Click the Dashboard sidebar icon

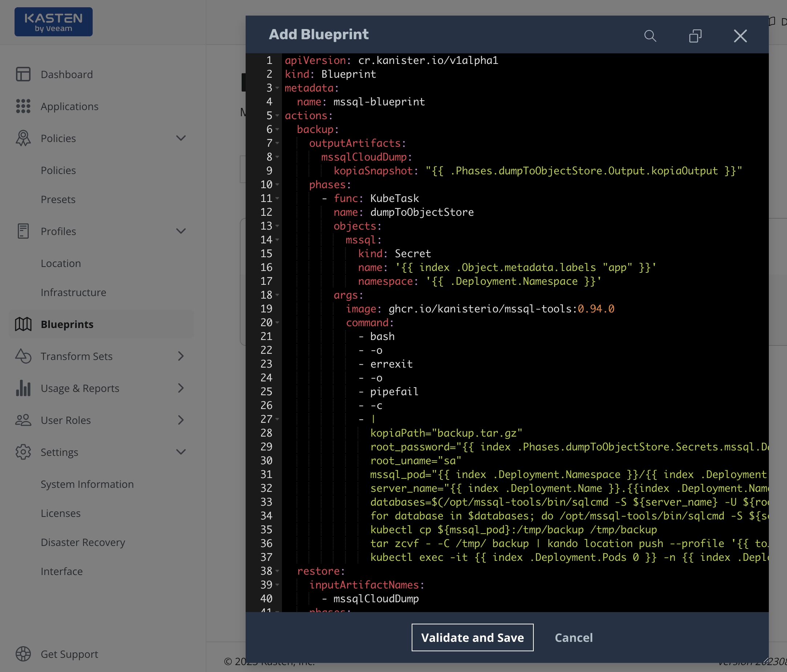(23, 74)
